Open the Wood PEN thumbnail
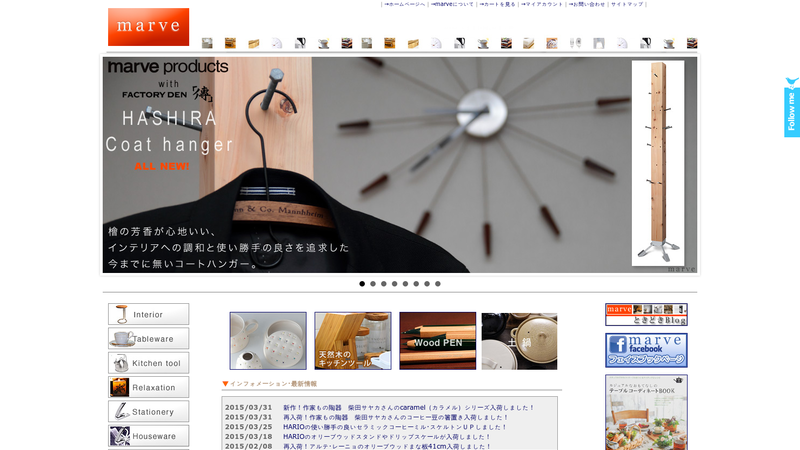 437,341
